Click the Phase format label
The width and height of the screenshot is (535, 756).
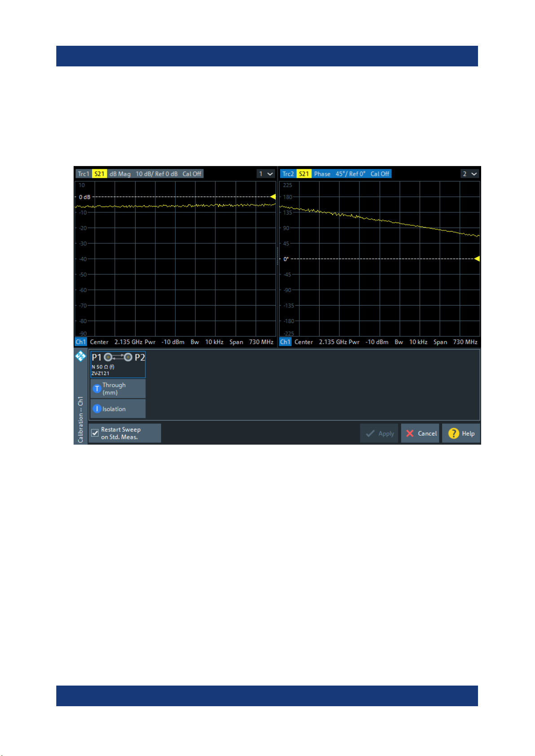tap(322, 174)
